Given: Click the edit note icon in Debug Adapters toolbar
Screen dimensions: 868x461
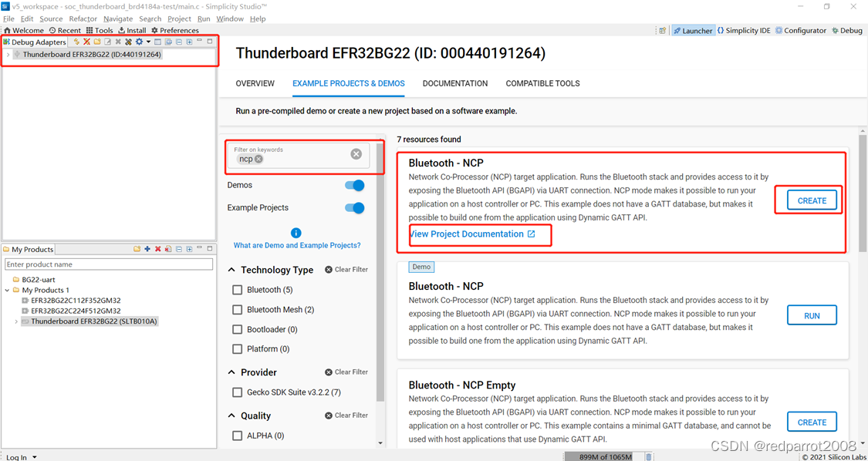Looking at the screenshot, I should 107,42.
